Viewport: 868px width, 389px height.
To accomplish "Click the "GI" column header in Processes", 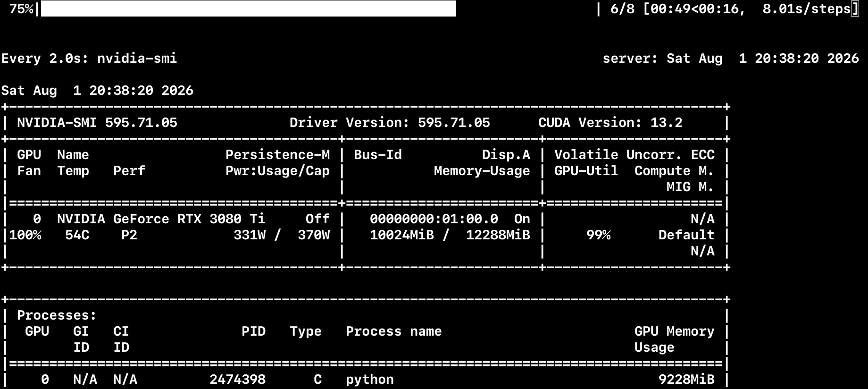I will point(81,331).
